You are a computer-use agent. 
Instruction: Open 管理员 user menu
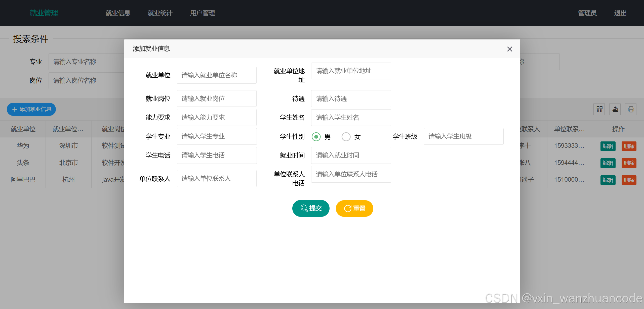587,13
